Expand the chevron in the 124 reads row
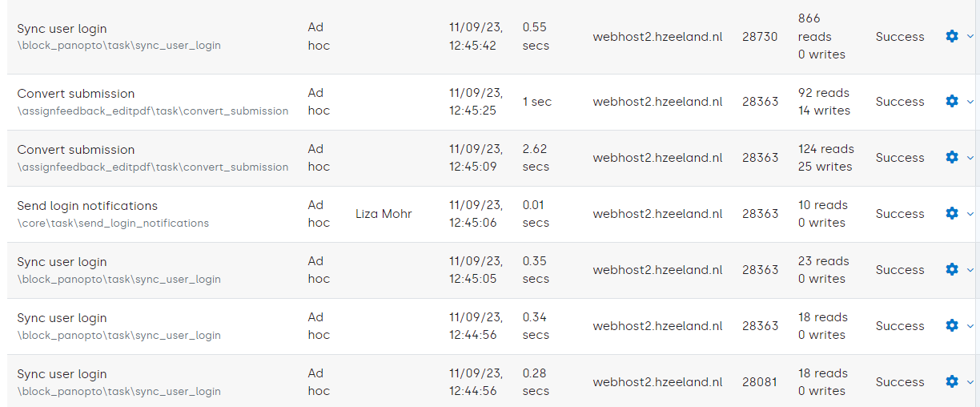This screenshot has height=407, width=980. click(x=970, y=158)
